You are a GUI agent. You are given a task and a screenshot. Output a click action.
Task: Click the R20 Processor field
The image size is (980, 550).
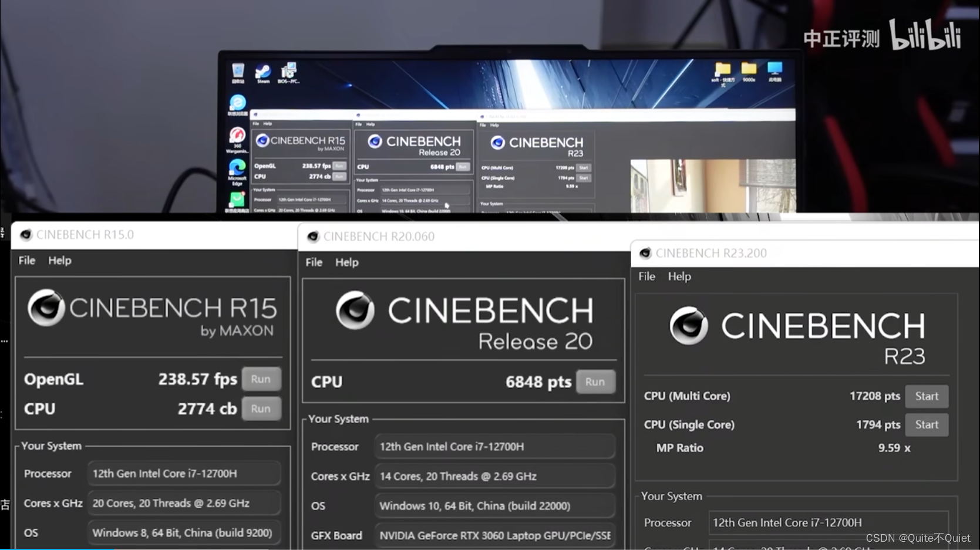494,447
